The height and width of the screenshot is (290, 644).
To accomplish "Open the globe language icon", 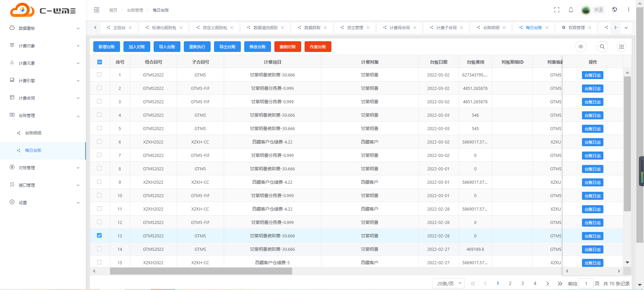I will tap(614, 10).
